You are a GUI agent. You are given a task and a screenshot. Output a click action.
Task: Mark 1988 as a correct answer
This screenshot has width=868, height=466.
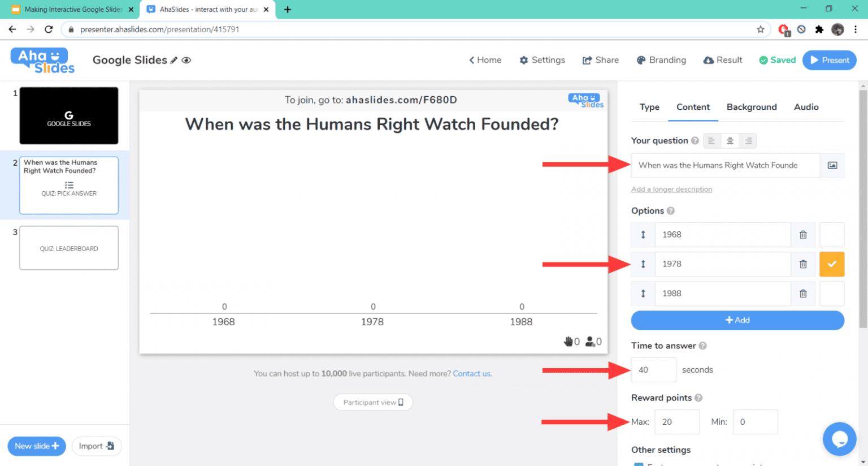click(832, 294)
